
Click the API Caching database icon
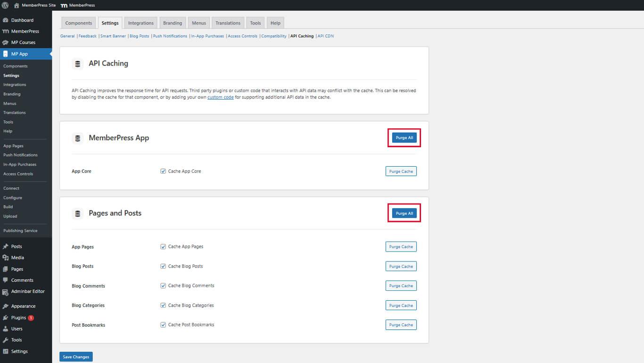click(77, 63)
